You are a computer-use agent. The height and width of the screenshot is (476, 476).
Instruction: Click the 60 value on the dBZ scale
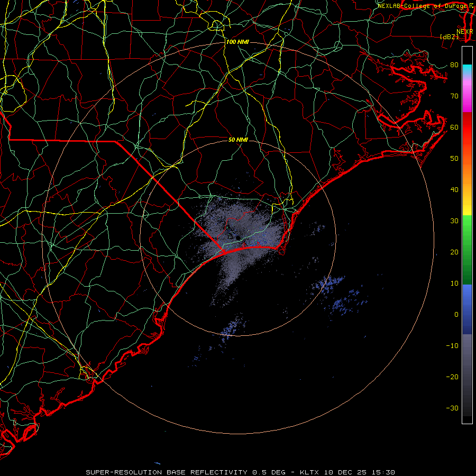454,127
